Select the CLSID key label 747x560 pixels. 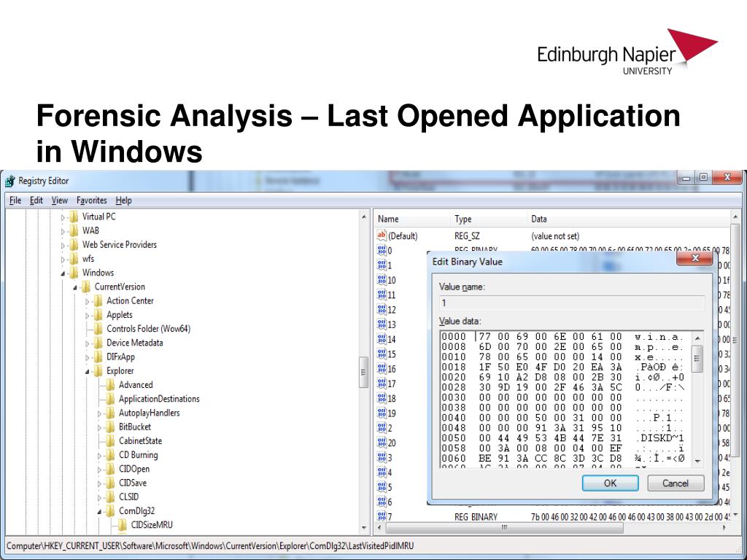tap(128, 497)
